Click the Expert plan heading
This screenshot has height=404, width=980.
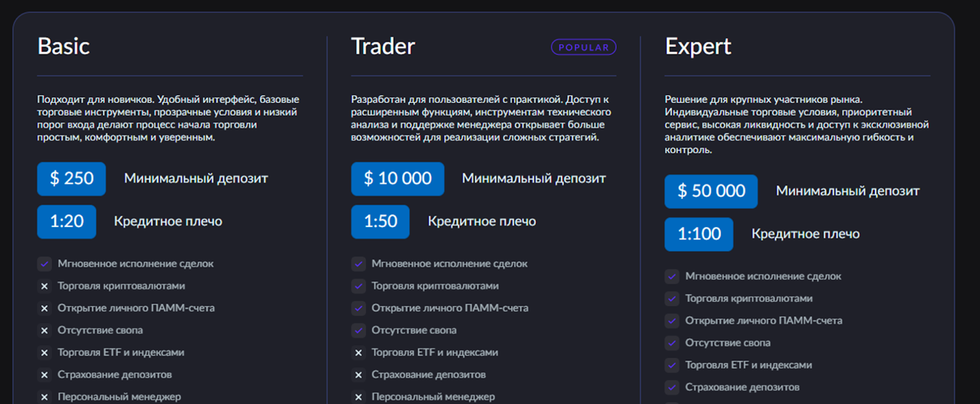[x=698, y=47]
